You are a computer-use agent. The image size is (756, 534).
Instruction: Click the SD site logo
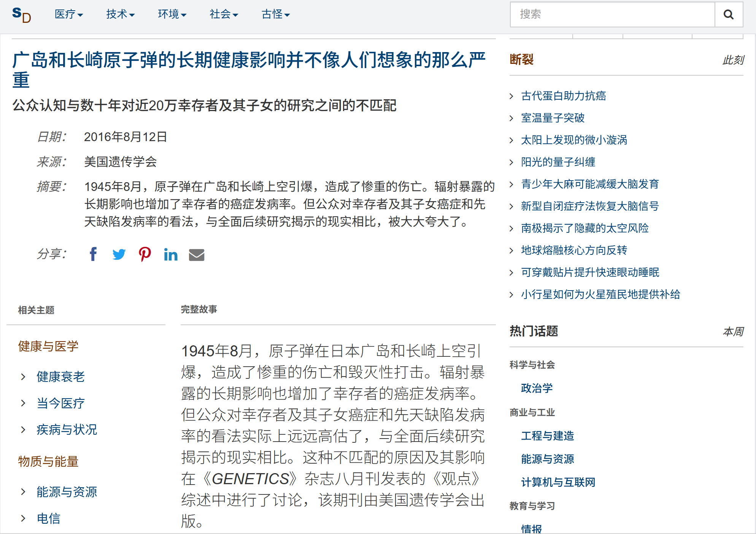pyautogui.click(x=21, y=15)
